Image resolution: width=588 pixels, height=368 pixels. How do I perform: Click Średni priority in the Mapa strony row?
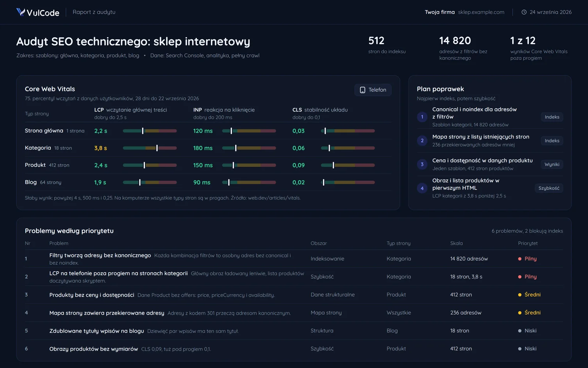(x=529, y=313)
